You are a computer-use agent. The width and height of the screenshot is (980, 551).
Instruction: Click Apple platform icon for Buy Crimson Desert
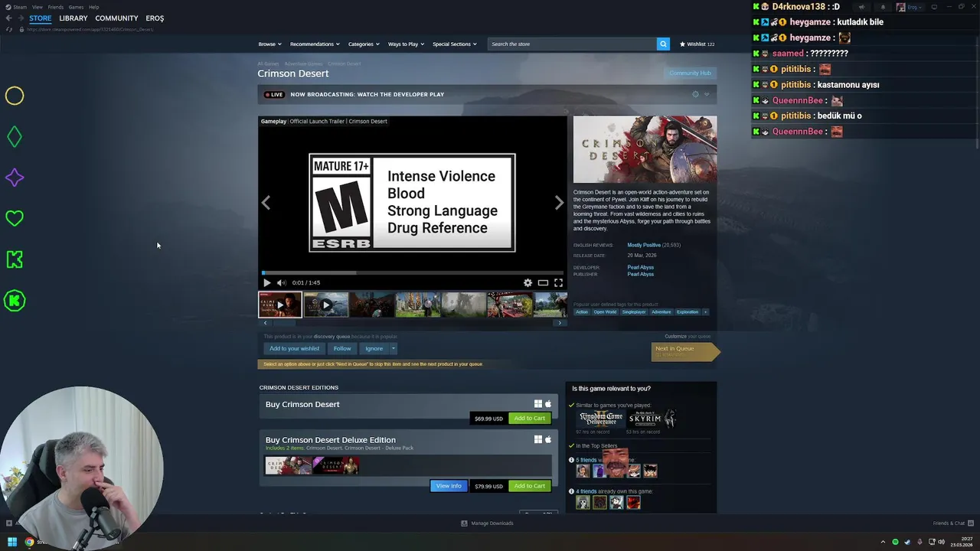point(548,404)
